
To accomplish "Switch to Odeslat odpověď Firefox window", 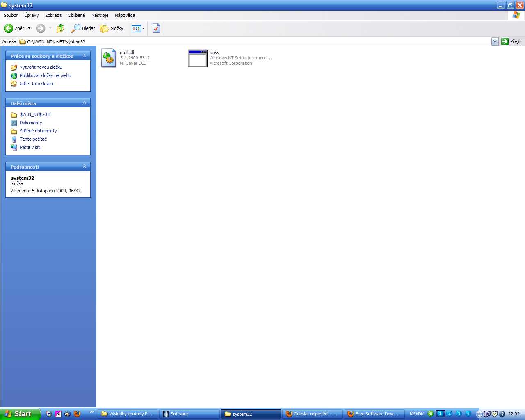I will pyautogui.click(x=313, y=414).
